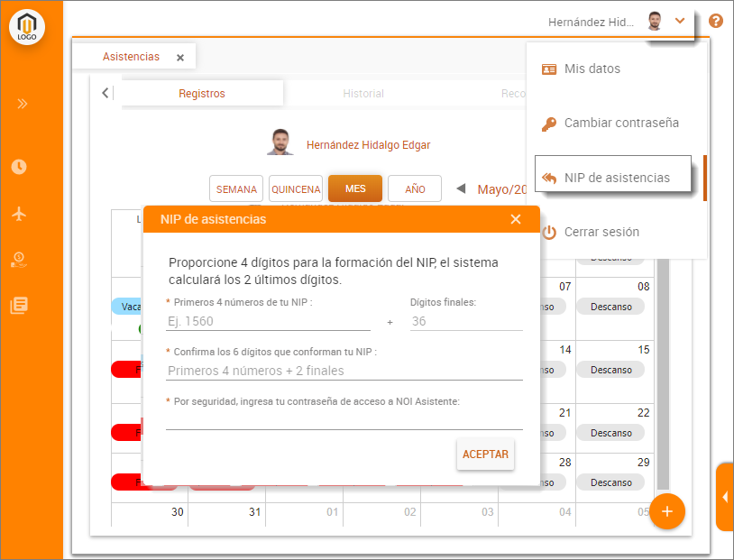Expand the right side panel arrow
Viewport: 734px width, 560px height.
(725, 497)
